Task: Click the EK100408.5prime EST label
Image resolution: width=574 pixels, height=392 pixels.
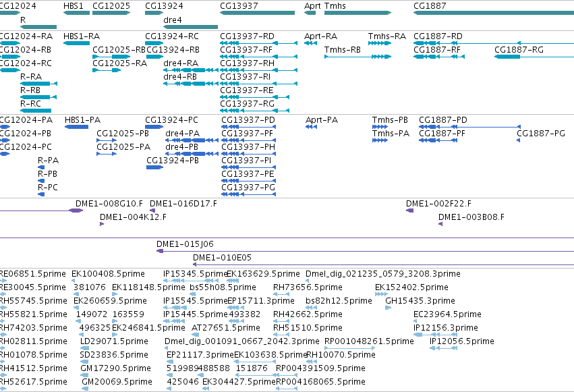Action: click(x=109, y=274)
